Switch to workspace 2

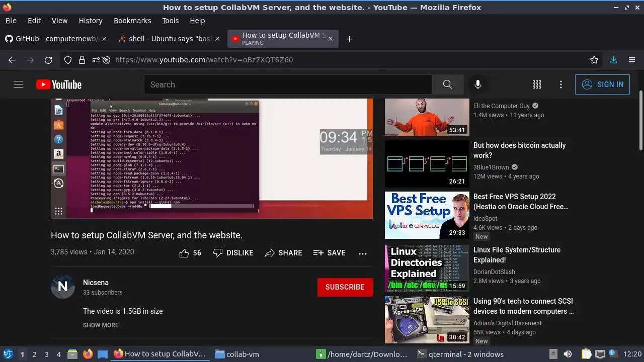pyautogui.click(x=34, y=354)
